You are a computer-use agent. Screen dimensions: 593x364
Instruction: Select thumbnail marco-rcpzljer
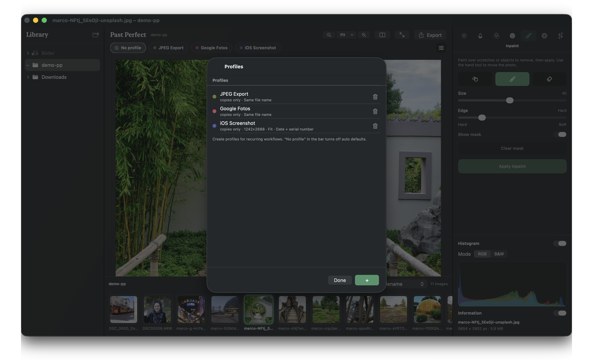pyautogui.click(x=326, y=310)
